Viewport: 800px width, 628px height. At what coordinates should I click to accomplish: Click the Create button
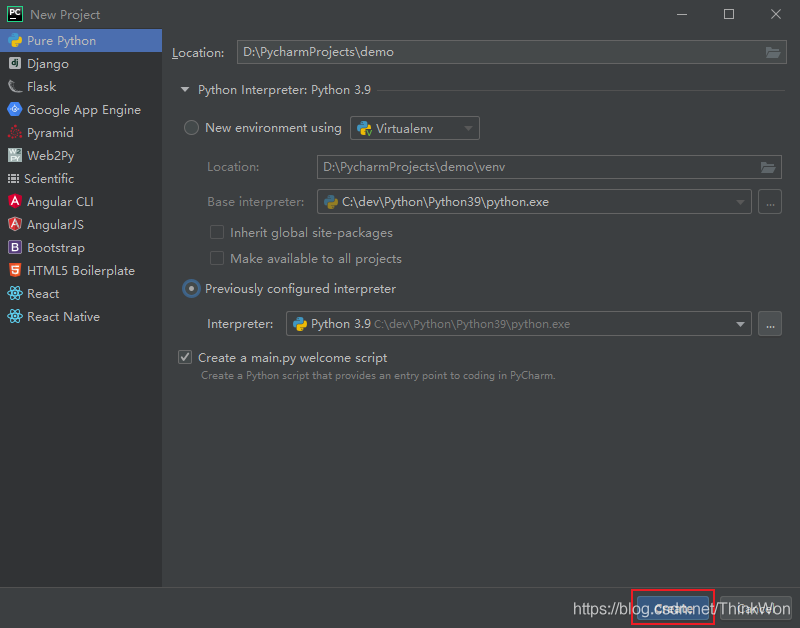pos(673,608)
